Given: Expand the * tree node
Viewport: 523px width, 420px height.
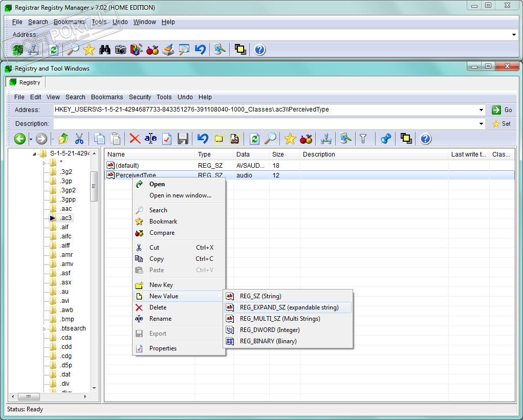Looking at the screenshot, I should (45, 163).
